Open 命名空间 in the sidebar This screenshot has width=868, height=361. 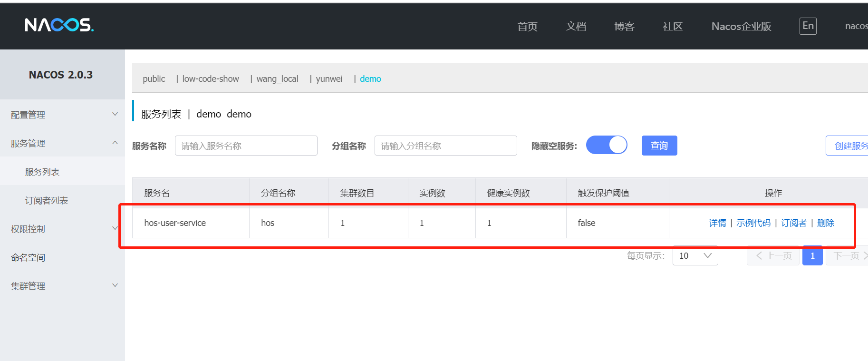click(x=62, y=257)
